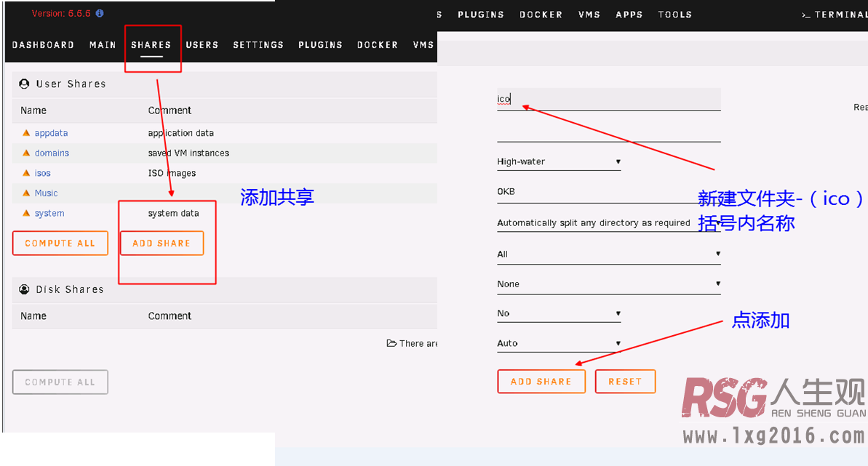The height and width of the screenshot is (466, 868).
Task: Open Plugins tab in right window
Action: [481, 15]
